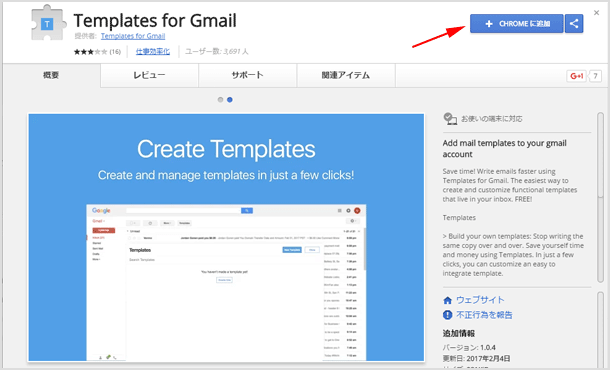This screenshot has width=610, height=370.
Task: Click the Templates for Gmail puzzle icon
Action: pyautogui.click(x=48, y=23)
